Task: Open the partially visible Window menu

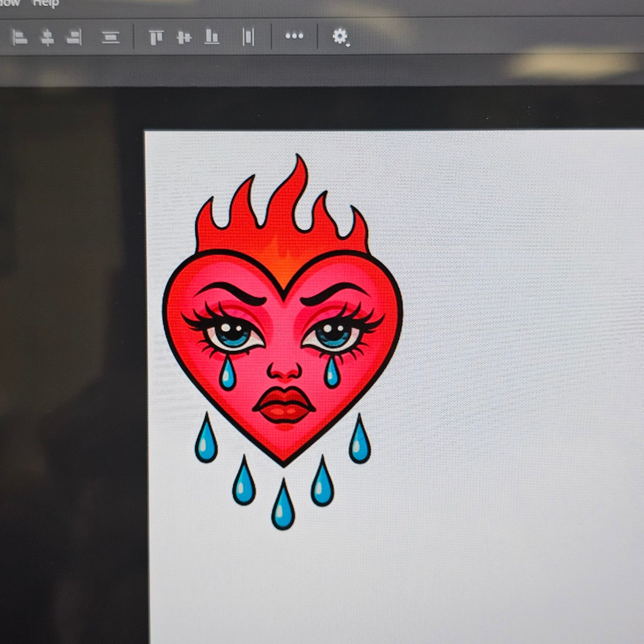Action: tap(10, 3)
